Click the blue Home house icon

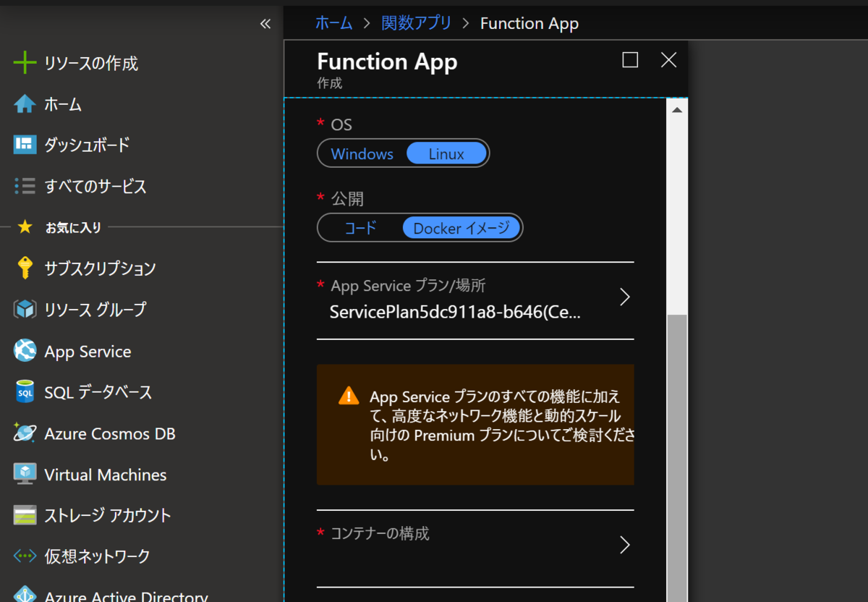(x=25, y=104)
